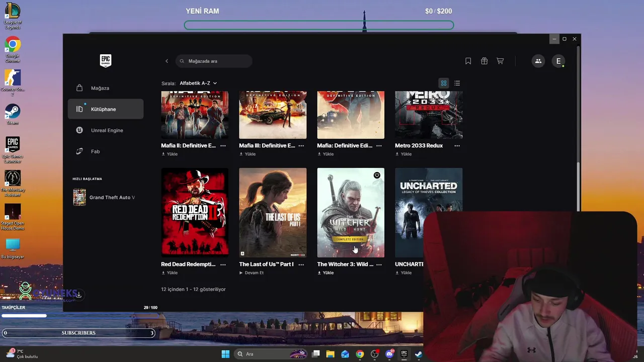Click Devam Et under The Last of Us
Screen dimensions: 644x362
[252, 273]
